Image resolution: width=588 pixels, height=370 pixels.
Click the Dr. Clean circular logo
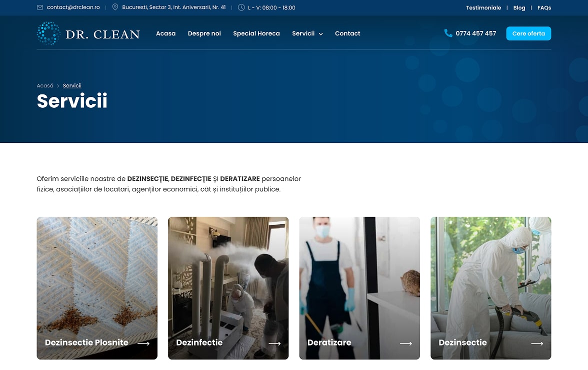point(48,33)
